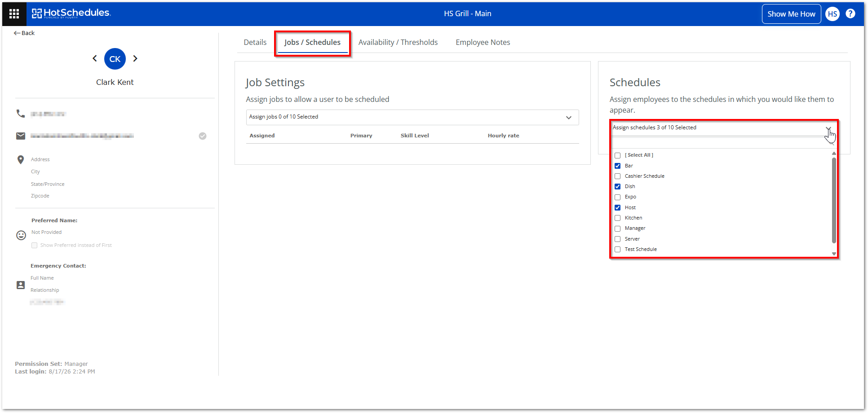
Task: Click the Primary column header
Action: [361, 136]
